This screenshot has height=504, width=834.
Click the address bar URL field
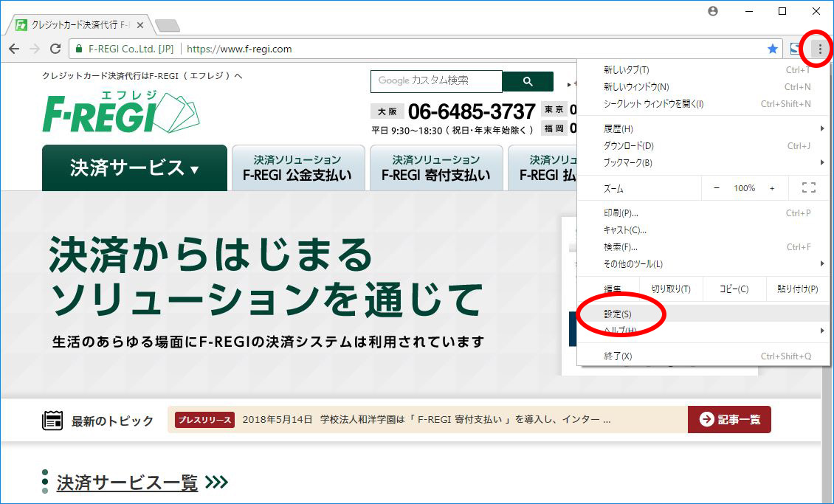click(x=426, y=49)
